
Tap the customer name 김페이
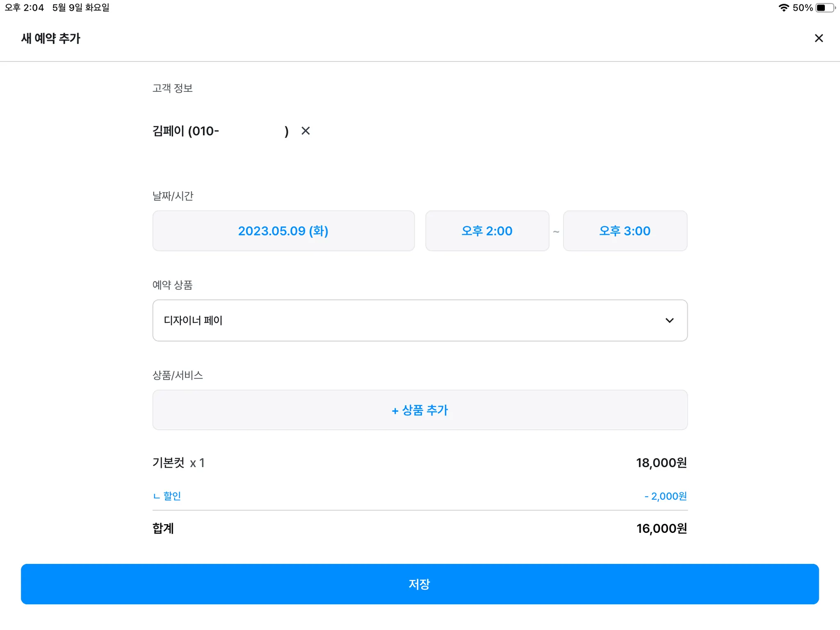point(168,131)
